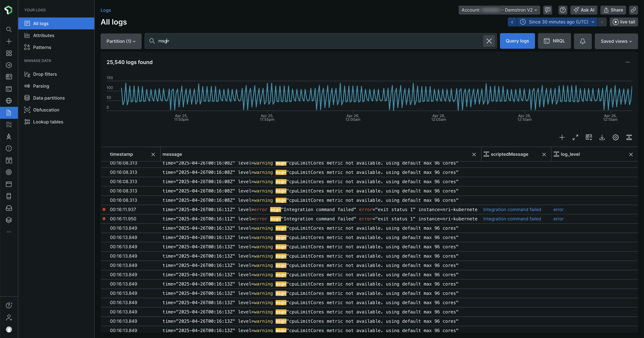This screenshot has width=644, height=338.
Task: Click the expand fullscreen arrows icon
Action: click(575, 137)
